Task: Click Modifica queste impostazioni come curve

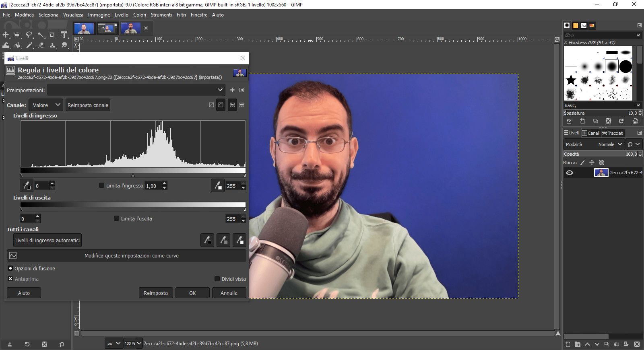Action: click(126, 255)
